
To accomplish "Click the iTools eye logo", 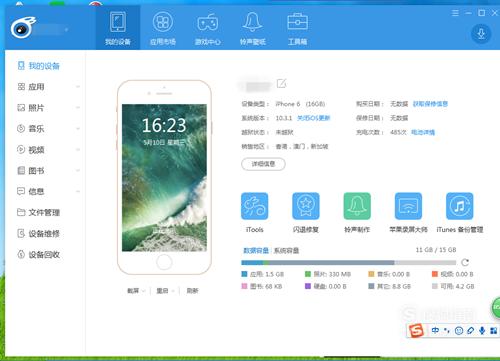I will pos(23,28).
